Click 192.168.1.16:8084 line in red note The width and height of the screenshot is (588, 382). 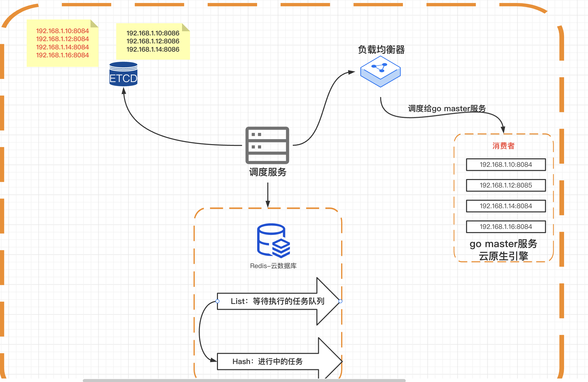[x=63, y=55]
